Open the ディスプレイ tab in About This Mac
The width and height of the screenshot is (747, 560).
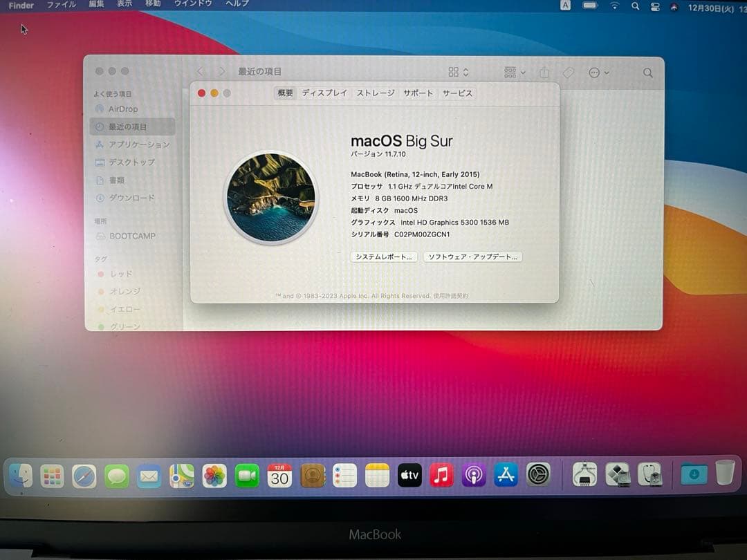point(324,93)
